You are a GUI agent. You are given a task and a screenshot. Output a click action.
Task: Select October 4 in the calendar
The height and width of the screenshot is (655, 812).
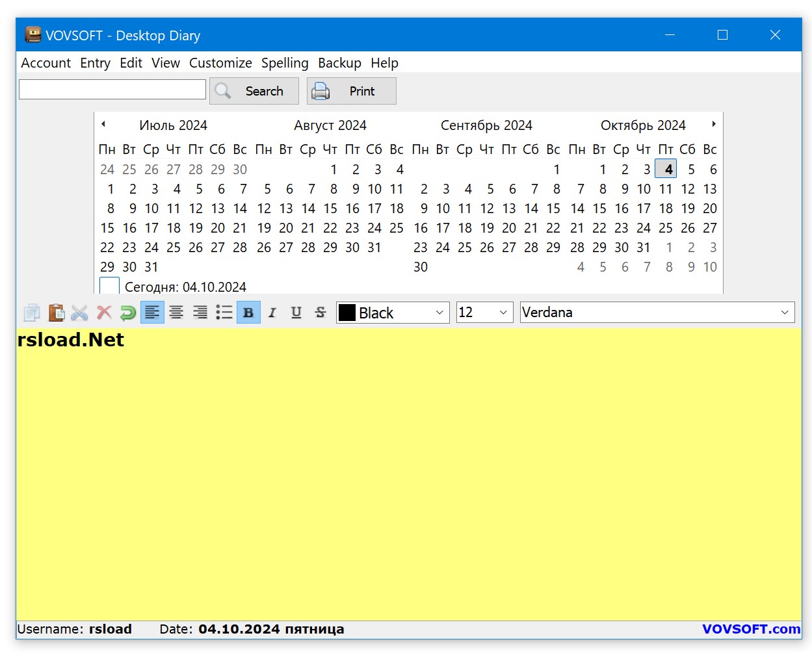[666, 169]
